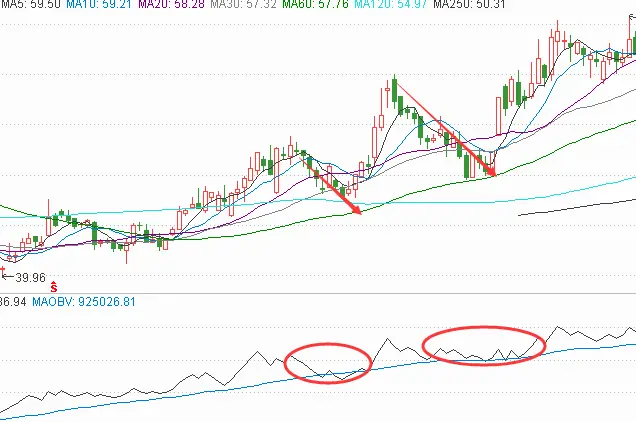This screenshot has width=636, height=422.
Task: Click the red S signal marker
Action: click(54, 287)
